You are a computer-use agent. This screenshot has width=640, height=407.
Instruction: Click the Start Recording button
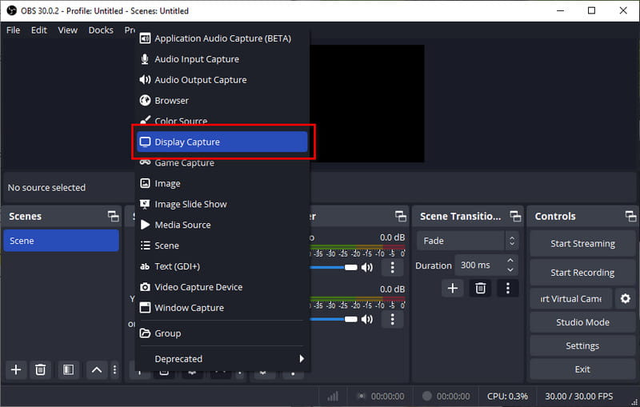point(582,273)
